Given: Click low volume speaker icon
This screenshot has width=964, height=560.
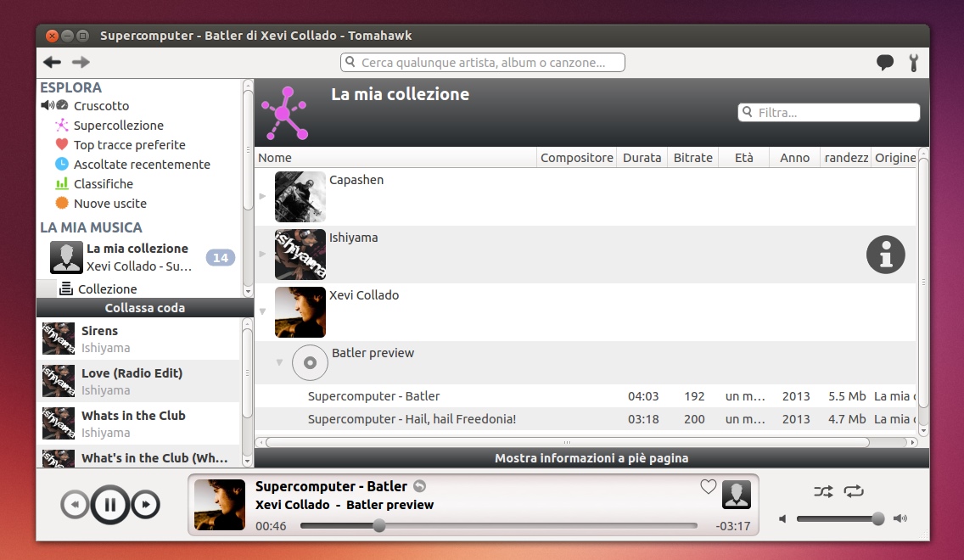Looking at the screenshot, I should (x=782, y=518).
